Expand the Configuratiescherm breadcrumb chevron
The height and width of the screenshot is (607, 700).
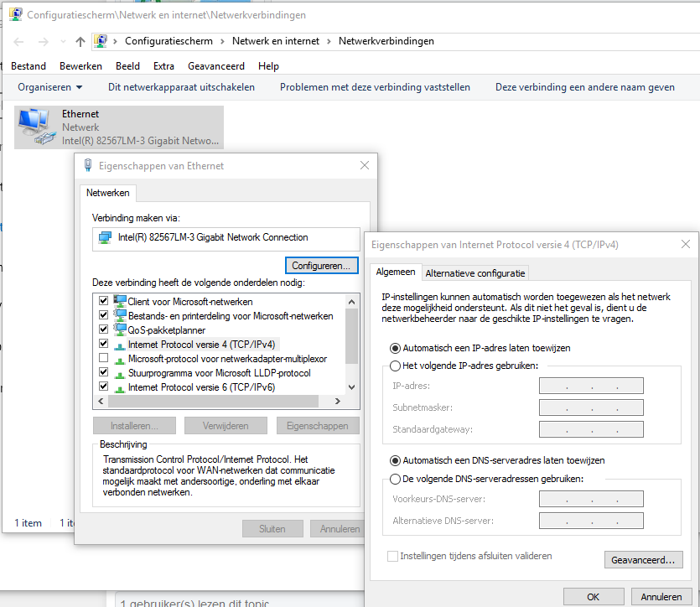(x=223, y=41)
